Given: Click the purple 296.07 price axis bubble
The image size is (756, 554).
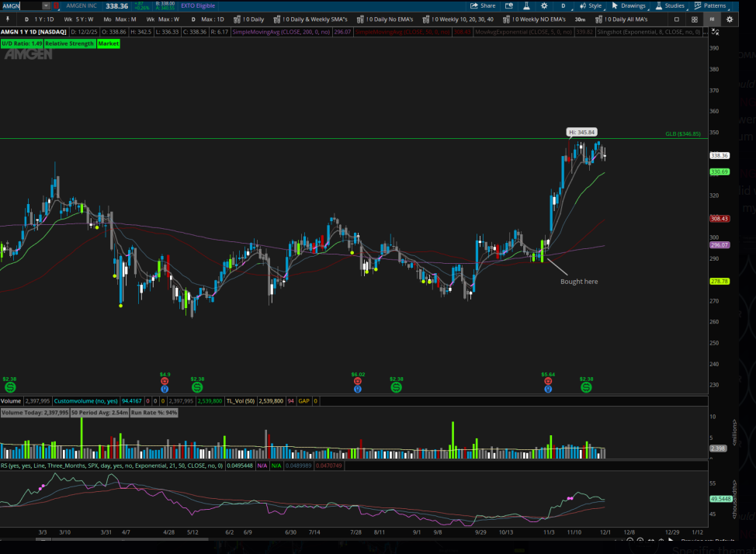Looking at the screenshot, I should tap(720, 245).
